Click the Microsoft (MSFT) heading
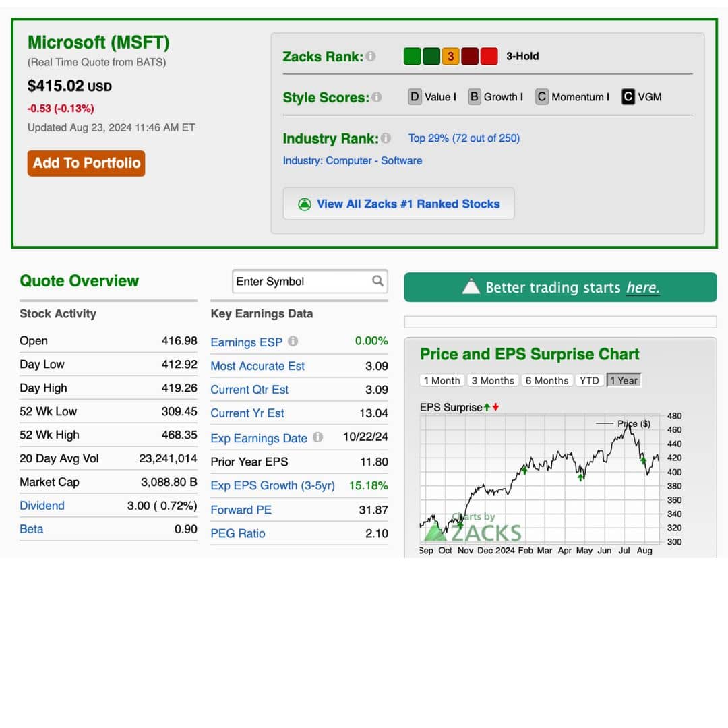 [98, 42]
